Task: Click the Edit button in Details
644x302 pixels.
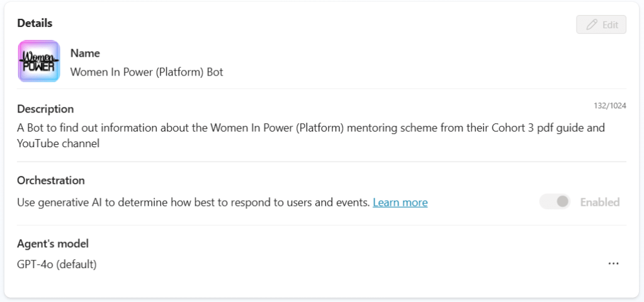Action: 601,25
